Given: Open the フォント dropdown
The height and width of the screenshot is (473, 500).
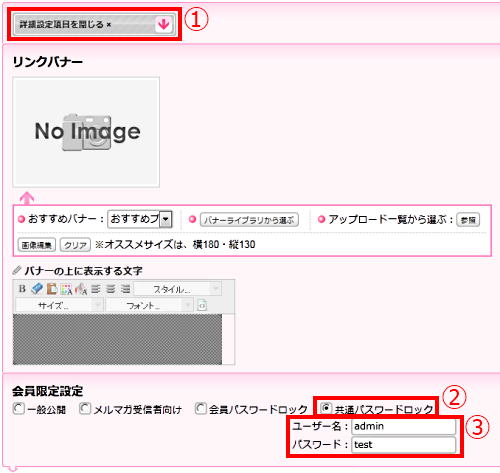Looking at the screenshot, I should point(149,305).
